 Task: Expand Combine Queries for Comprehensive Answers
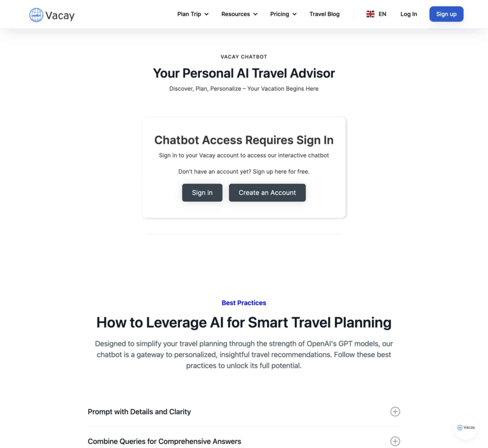(394, 441)
